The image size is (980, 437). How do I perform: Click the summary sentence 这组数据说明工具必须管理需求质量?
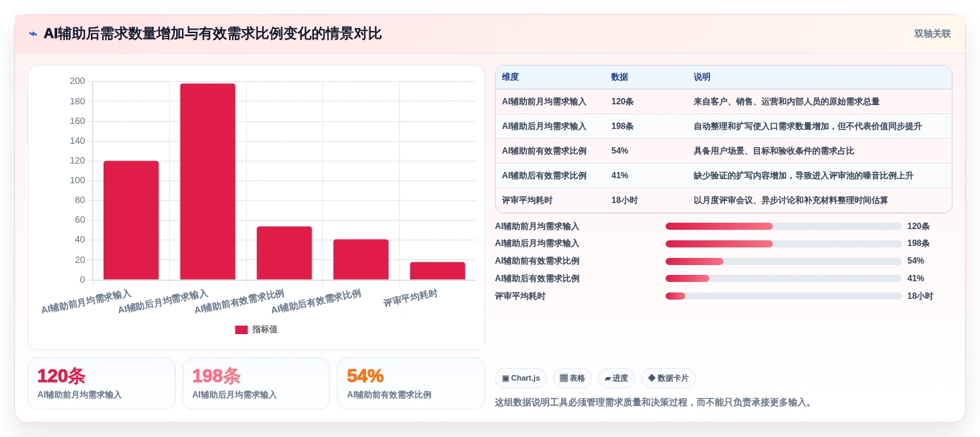click(654, 402)
